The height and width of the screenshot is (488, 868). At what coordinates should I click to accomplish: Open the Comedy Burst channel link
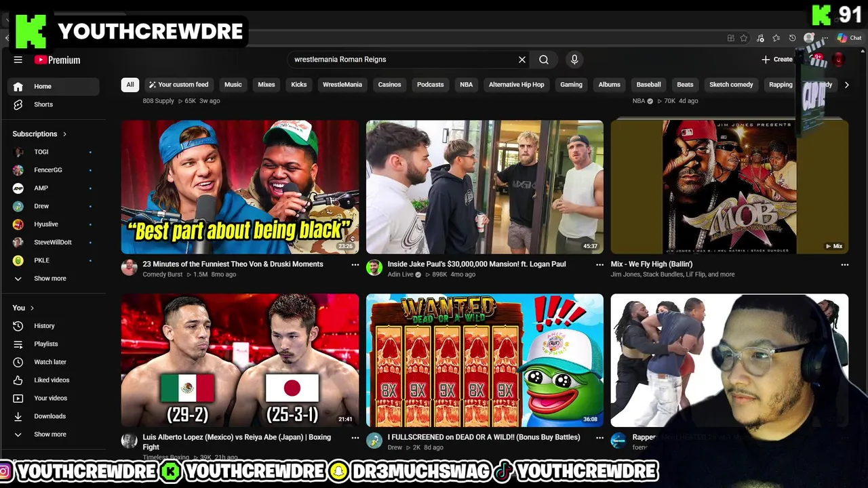(163, 274)
